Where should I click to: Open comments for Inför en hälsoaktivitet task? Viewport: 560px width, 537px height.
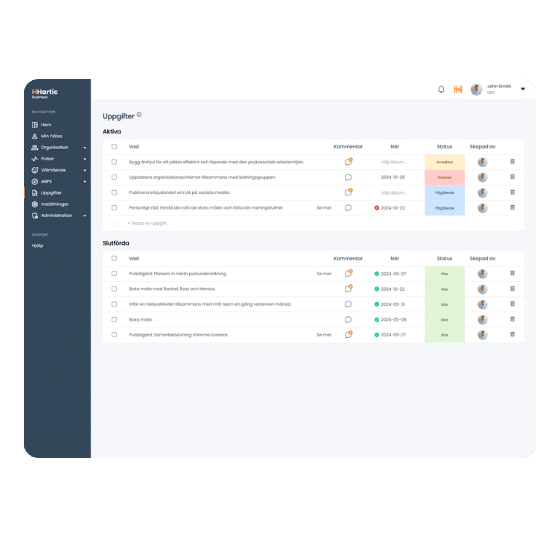[348, 304]
